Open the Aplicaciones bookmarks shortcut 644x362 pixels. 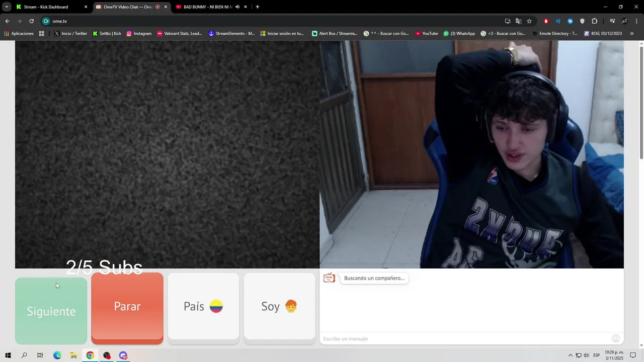point(19,34)
